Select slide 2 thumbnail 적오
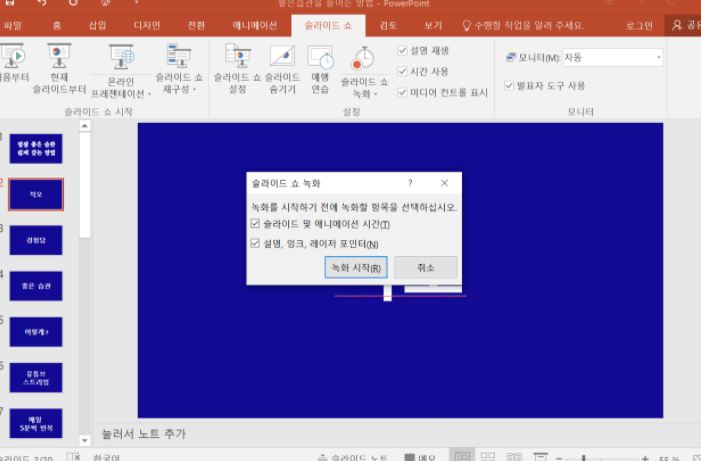Screen dimensions: 701x461 (36, 195)
